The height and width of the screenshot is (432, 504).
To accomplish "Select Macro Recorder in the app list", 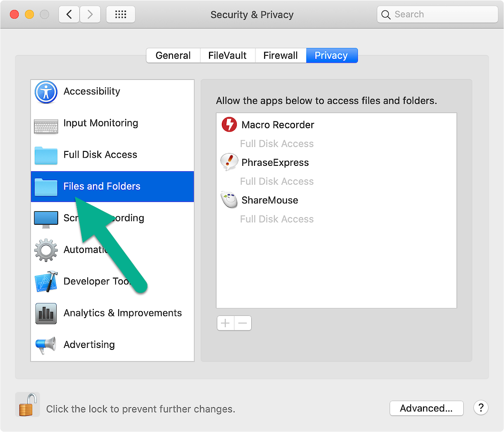I will tap(278, 125).
